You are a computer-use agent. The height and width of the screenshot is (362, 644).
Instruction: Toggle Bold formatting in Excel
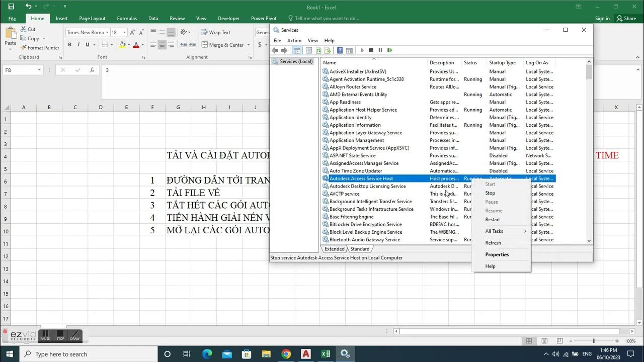pos(69,45)
